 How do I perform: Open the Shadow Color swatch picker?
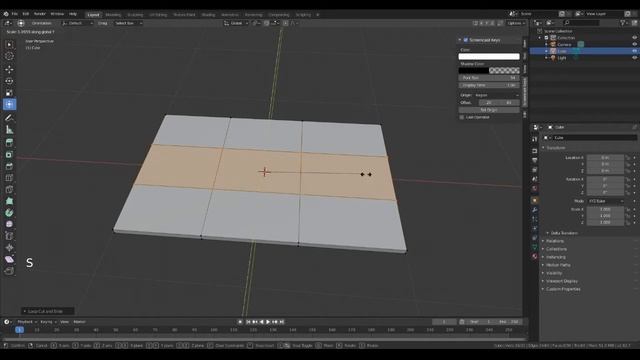click(489, 71)
